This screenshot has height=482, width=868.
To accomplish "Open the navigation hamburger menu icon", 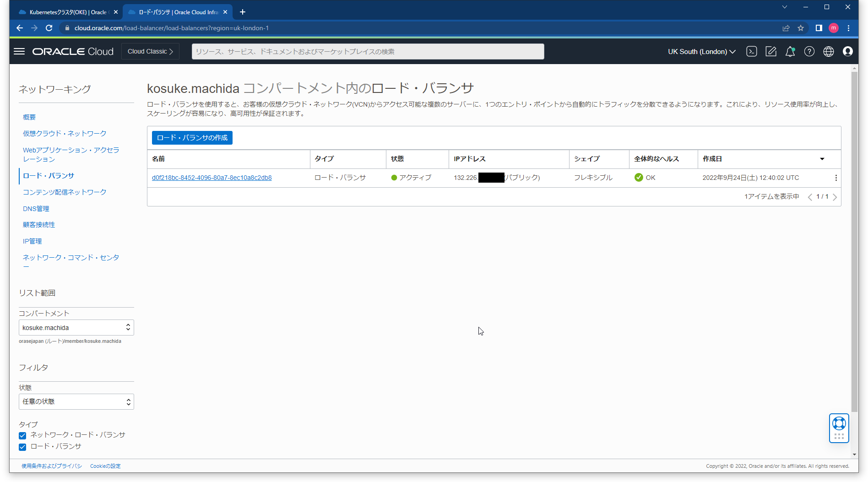I will click(x=19, y=51).
